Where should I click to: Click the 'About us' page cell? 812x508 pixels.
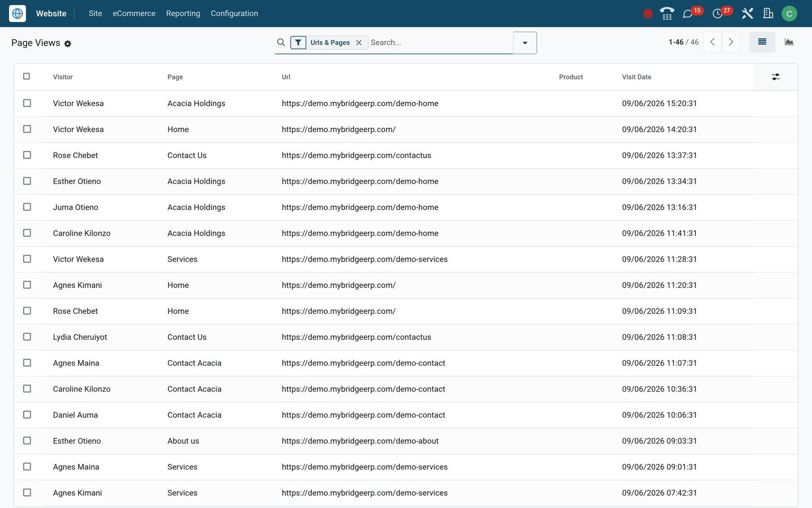tap(183, 441)
